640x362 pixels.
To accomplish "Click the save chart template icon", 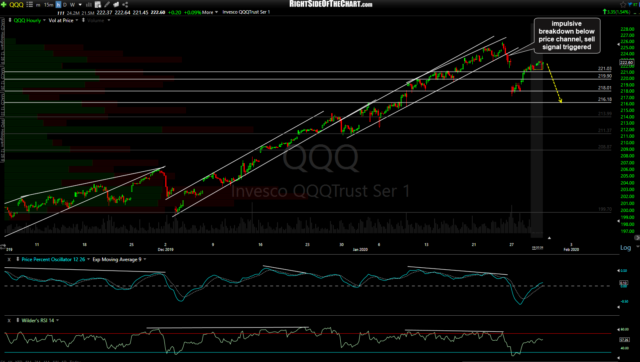I will 98,4.
